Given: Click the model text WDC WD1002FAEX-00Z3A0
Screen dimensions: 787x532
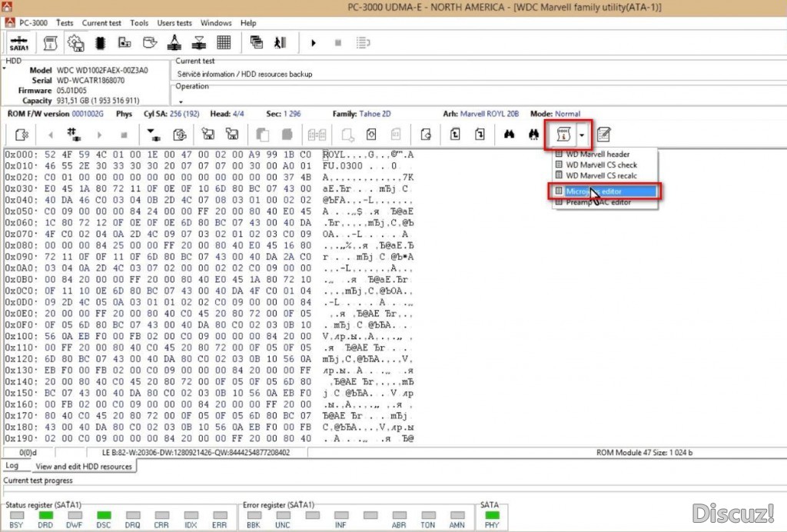Looking at the screenshot, I should coord(102,70).
